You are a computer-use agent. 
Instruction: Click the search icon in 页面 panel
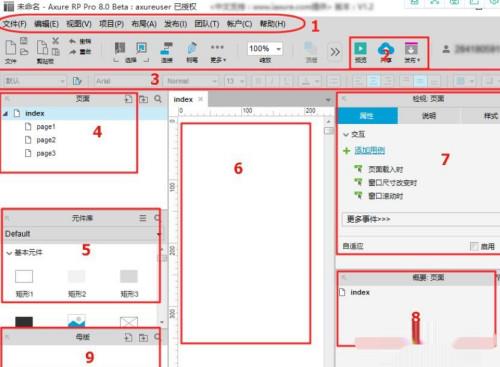(158, 99)
